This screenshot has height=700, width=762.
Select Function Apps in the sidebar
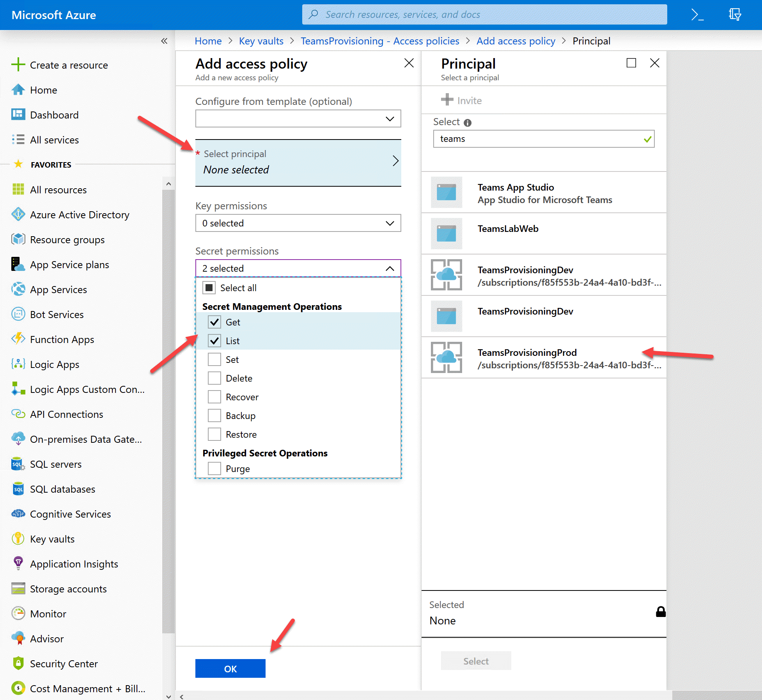tap(62, 339)
